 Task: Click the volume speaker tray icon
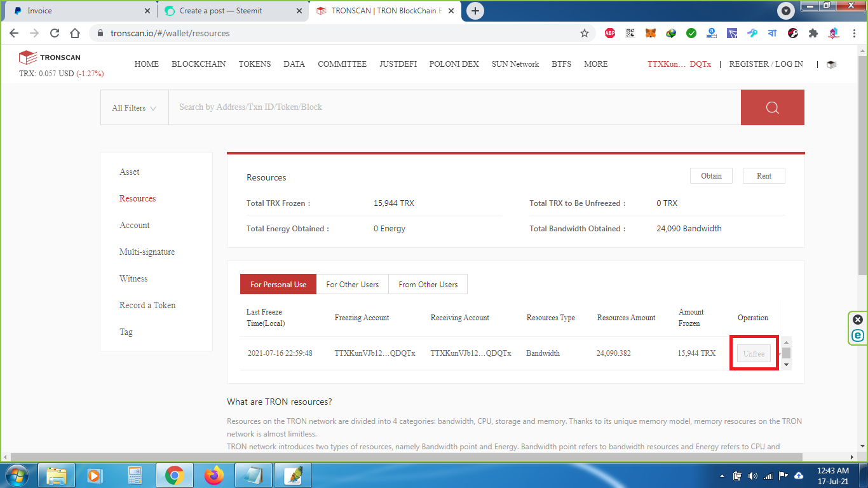753,475
